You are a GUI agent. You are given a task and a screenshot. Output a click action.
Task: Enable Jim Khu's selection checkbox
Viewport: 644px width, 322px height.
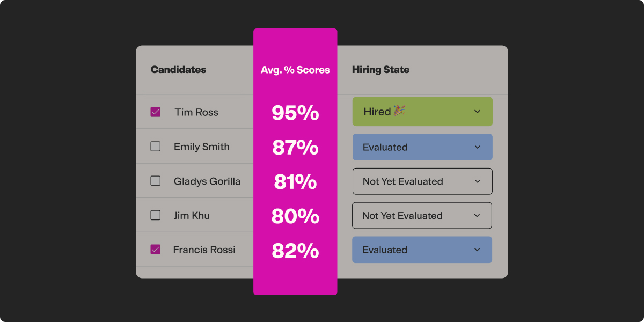coord(156,215)
